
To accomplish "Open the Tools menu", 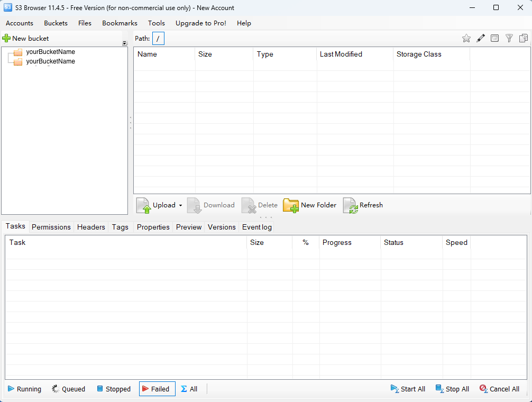I will 157,23.
